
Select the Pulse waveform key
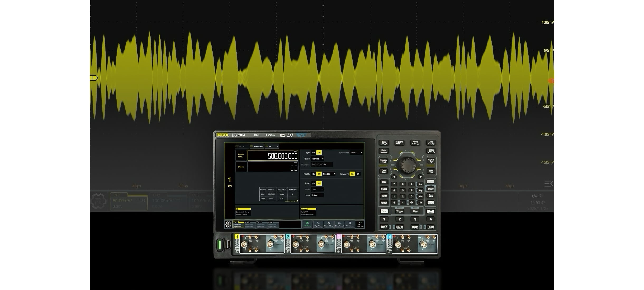384,151
